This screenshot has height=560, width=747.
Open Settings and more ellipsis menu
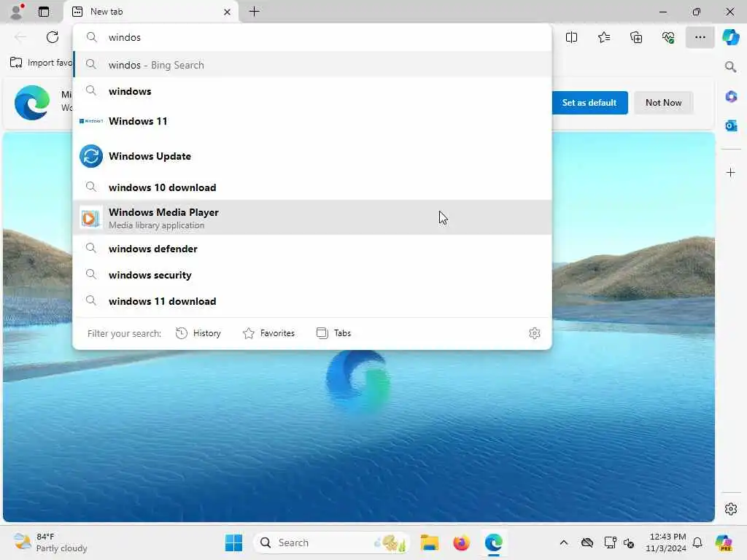click(x=700, y=37)
